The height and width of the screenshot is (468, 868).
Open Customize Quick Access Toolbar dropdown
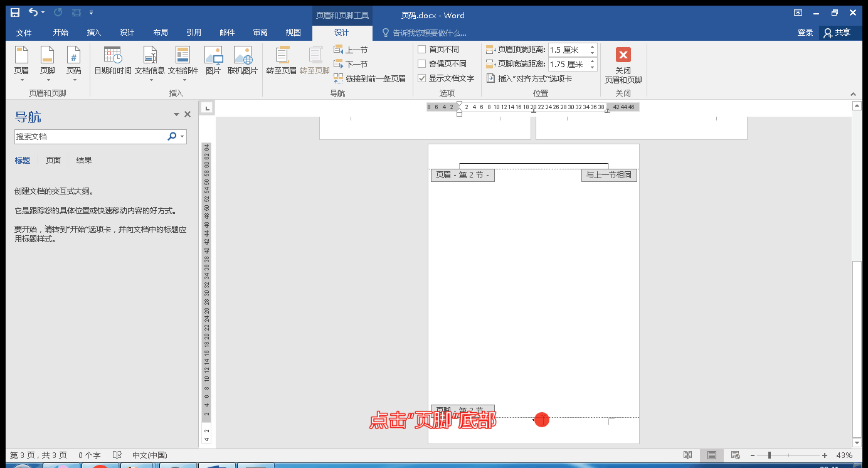click(x=92, y=13)
